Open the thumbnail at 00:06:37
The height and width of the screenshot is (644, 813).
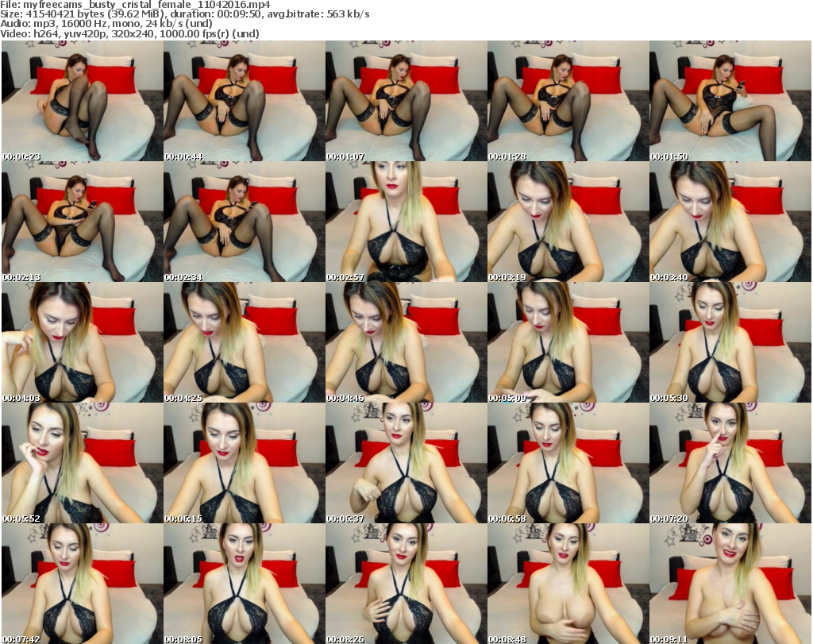406,464
